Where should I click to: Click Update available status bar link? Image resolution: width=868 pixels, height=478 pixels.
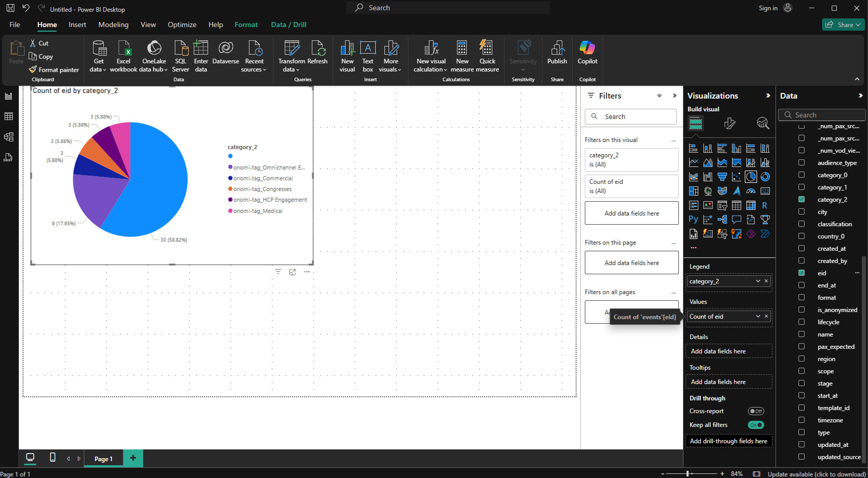click(x=816, y=474)
